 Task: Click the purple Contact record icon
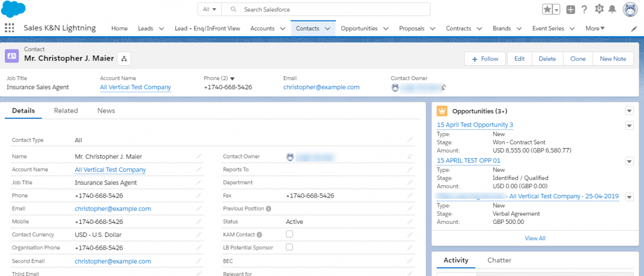coord(11,56)
